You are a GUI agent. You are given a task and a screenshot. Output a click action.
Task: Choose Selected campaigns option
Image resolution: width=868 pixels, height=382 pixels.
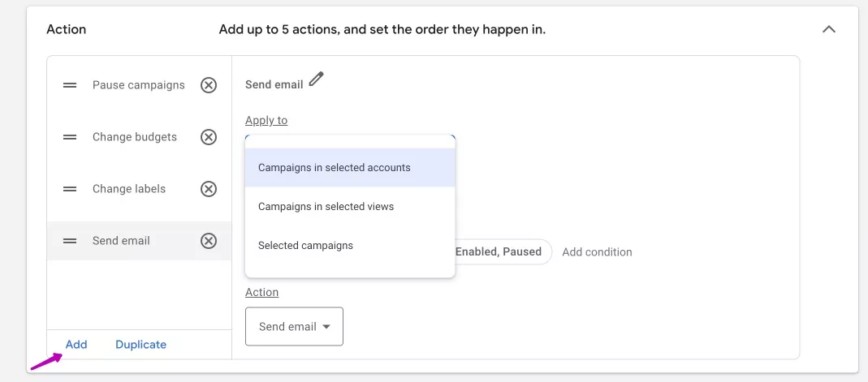(350, 246)
